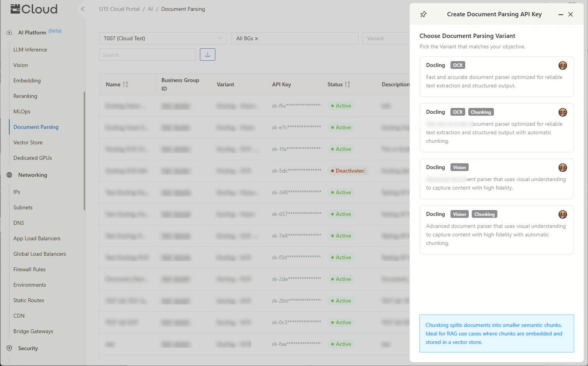The height and width of the screenshot is (366, 588).
Task: Click SITE Cloud Portal breadcrumb link
Action: pos(119,9)
